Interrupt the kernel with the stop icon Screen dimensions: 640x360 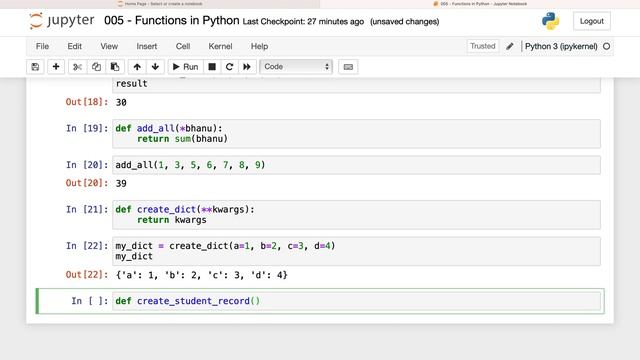click(x=212, y=67)
